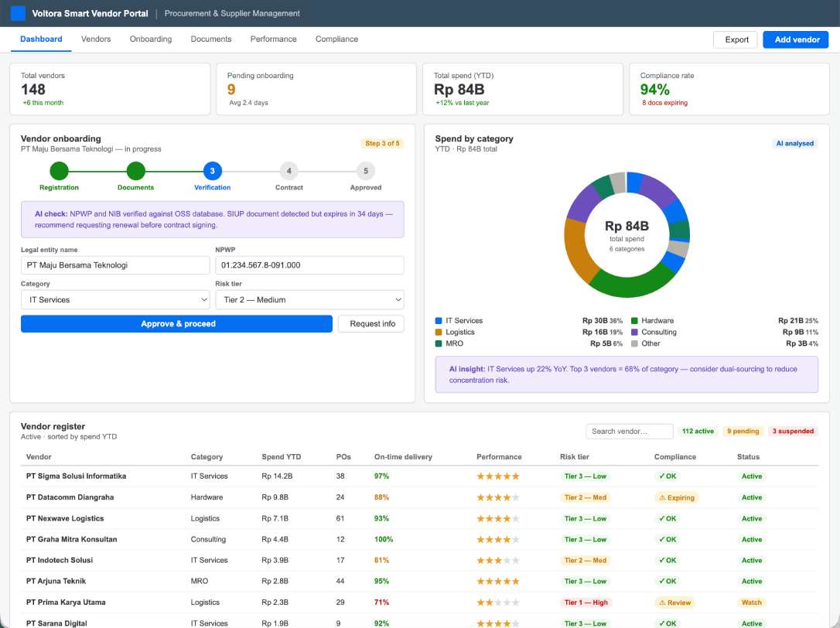Sort by the Vendor column header

(39, 457)
